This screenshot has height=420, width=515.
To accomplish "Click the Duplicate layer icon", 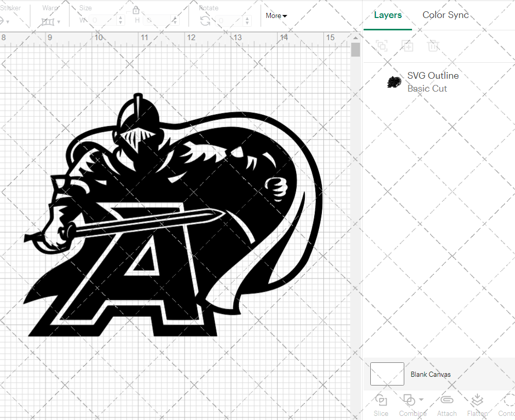I will pos(407,46).
